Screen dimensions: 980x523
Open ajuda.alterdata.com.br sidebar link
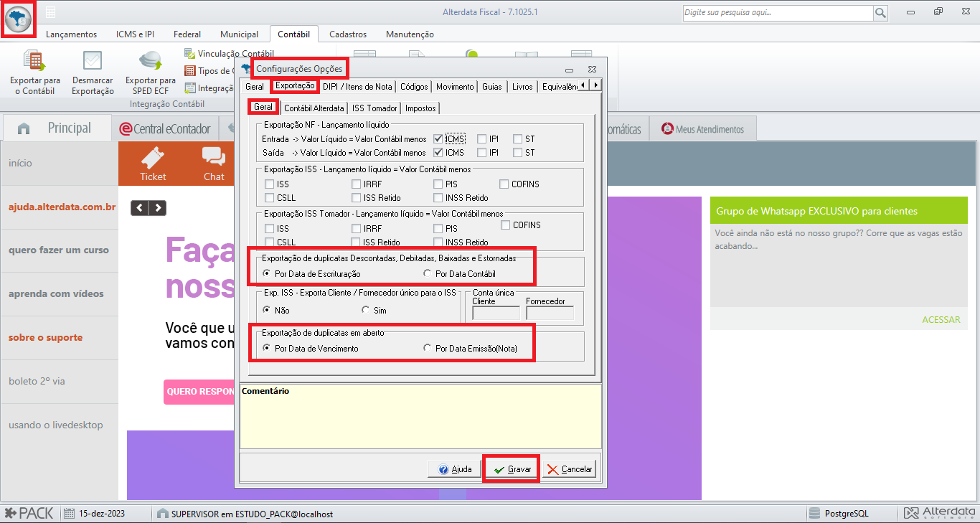tap(62, 207)
